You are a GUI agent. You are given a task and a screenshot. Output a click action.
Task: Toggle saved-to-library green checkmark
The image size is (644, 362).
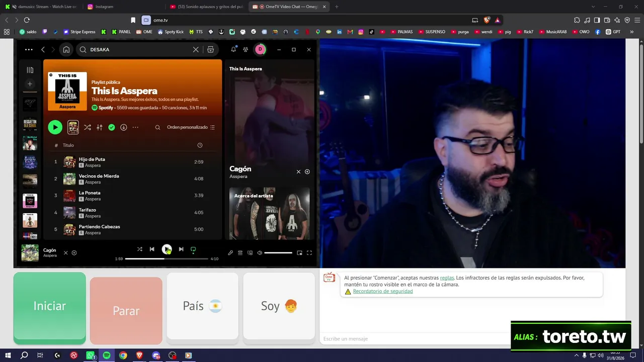click(112, 127)
